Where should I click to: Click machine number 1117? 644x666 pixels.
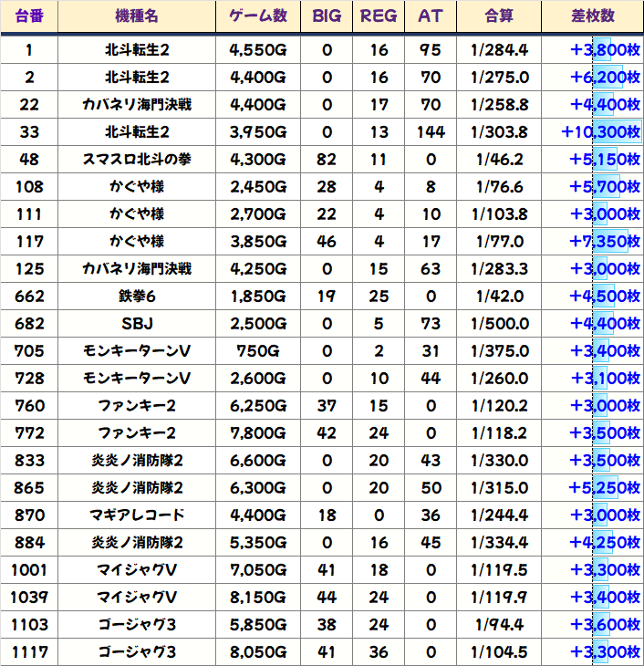pos(29,652)
